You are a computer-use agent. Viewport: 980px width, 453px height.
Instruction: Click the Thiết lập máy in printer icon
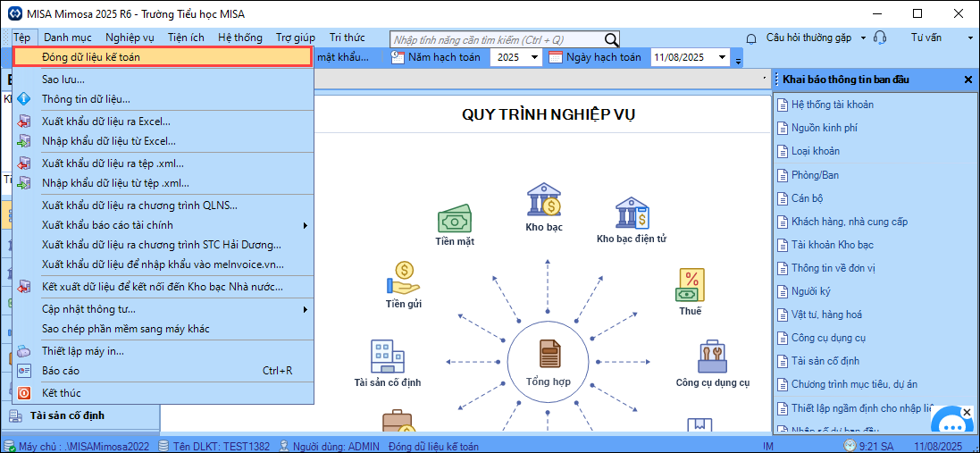coord(24,350)
